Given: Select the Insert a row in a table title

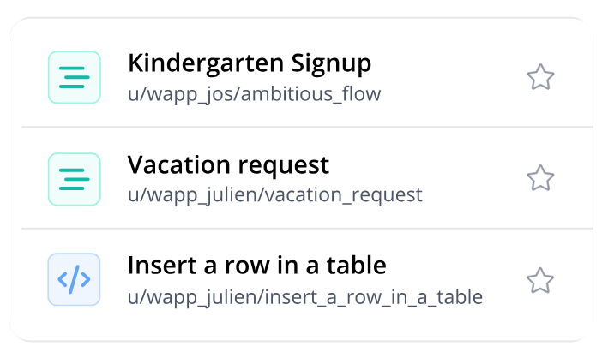Looking at the screenshot, I should 256,266.
